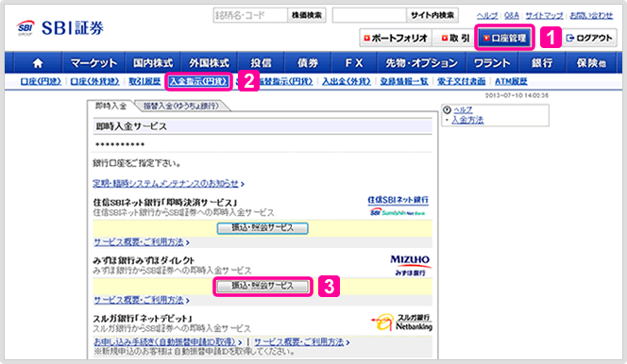Image resolution: width=627 pixels, height=364 pixels.
Task: Open the 投信 menu
Action: tap(261, 62)
